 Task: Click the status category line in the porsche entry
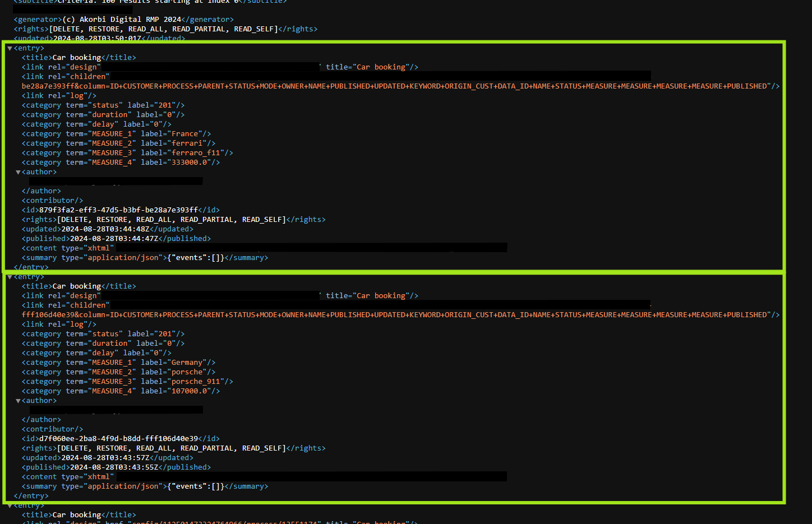click(x=103, y=333)
